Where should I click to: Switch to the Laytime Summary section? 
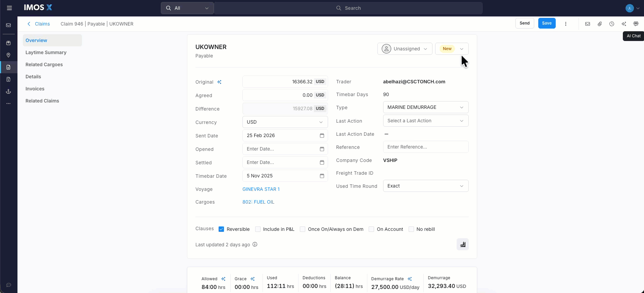tap(46, 52)
